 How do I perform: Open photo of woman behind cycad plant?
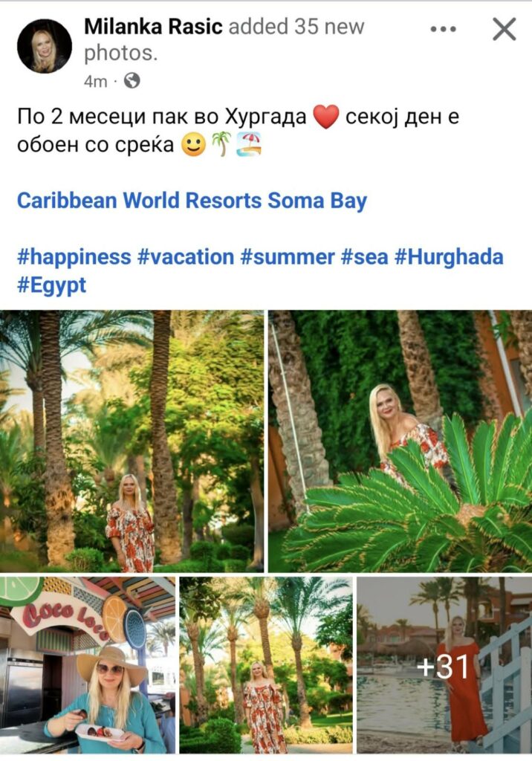tap(400, 441)
